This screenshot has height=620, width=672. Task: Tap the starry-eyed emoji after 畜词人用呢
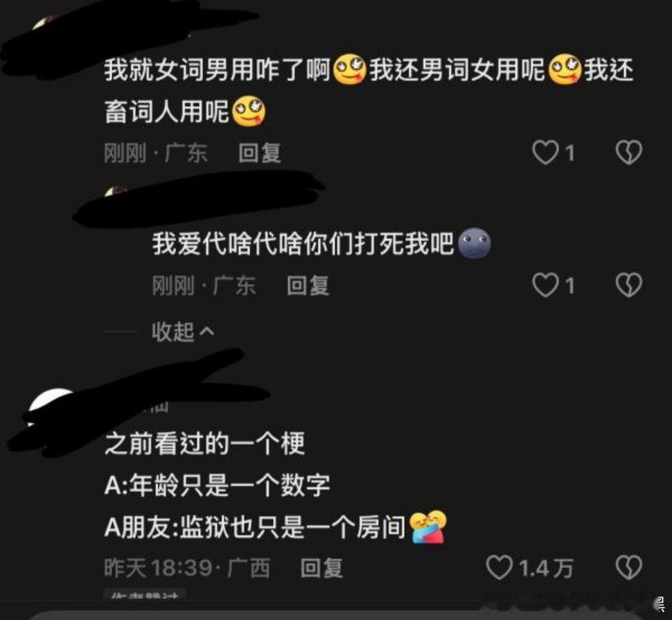(249, 112)
